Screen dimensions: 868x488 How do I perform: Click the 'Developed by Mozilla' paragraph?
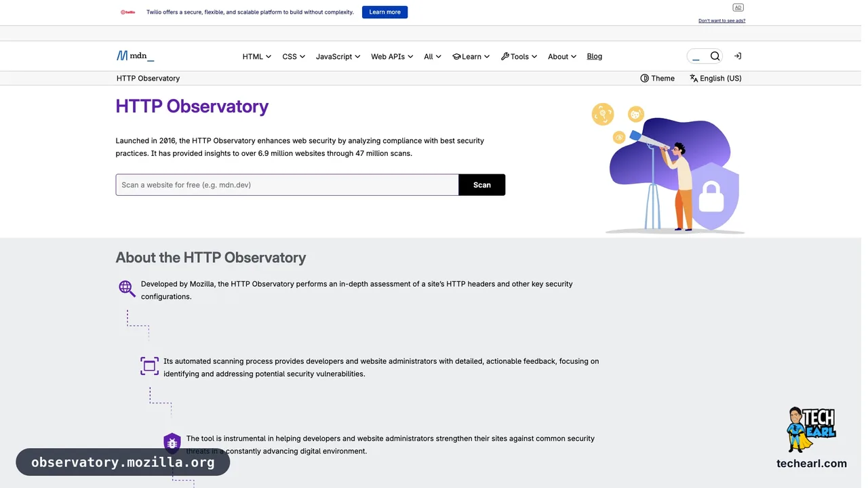(x=357, y=290)
